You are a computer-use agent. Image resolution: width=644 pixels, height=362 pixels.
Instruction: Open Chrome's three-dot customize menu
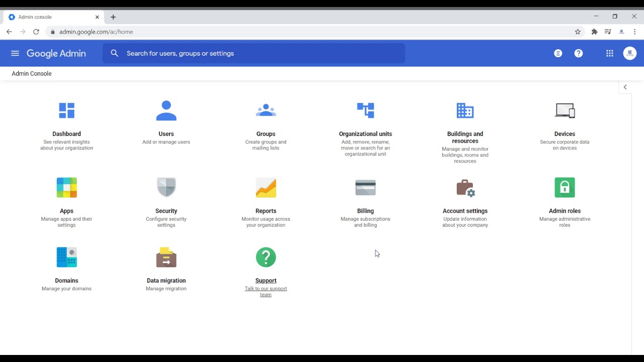tap(635, 31)
